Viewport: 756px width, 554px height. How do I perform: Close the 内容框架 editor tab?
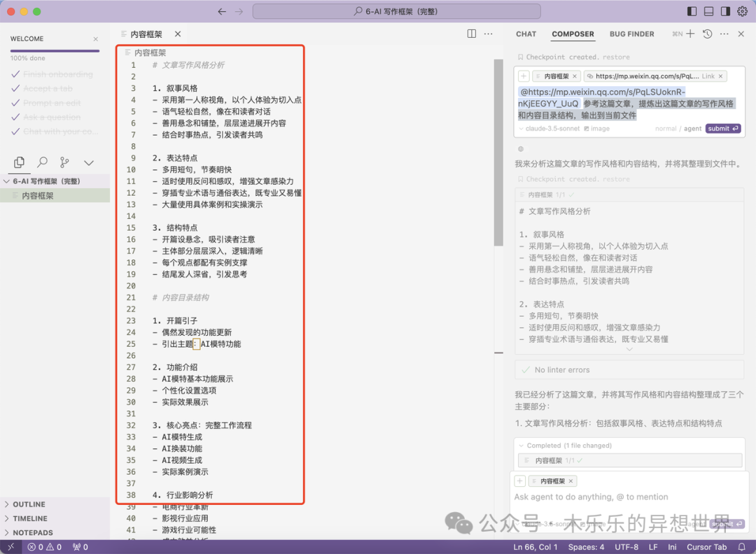(x=178, y=34)
